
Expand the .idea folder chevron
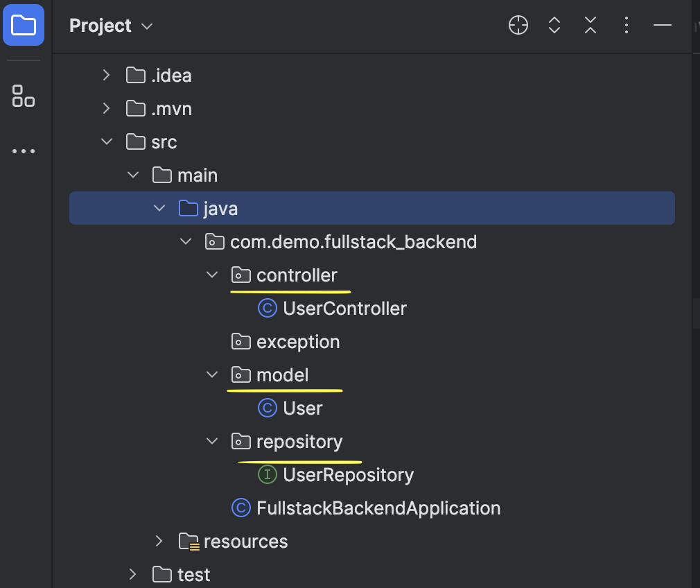106,75
